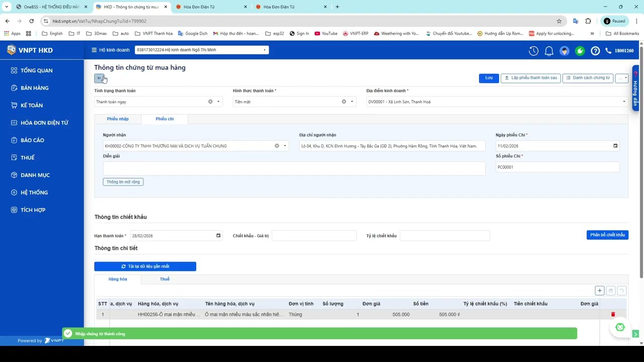The height and width of the screenshot is (362, 644).
Task: Open the green chatbot assistant icon
Action: point(620,327)
